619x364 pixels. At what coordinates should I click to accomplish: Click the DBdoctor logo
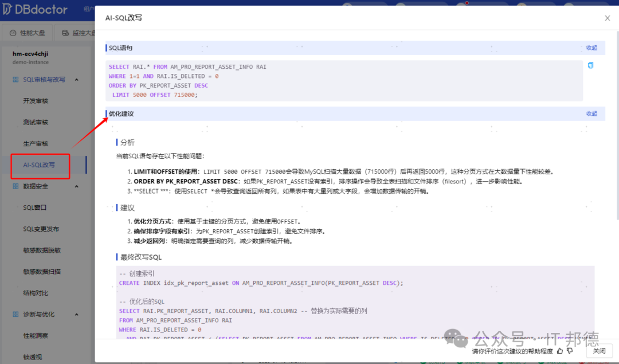[35, 9]
